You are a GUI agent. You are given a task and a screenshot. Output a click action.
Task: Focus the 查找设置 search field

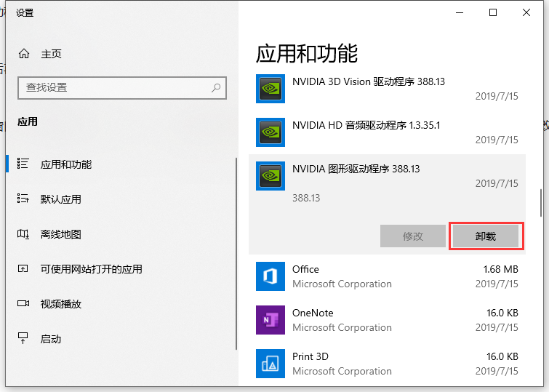click(122, 87)
